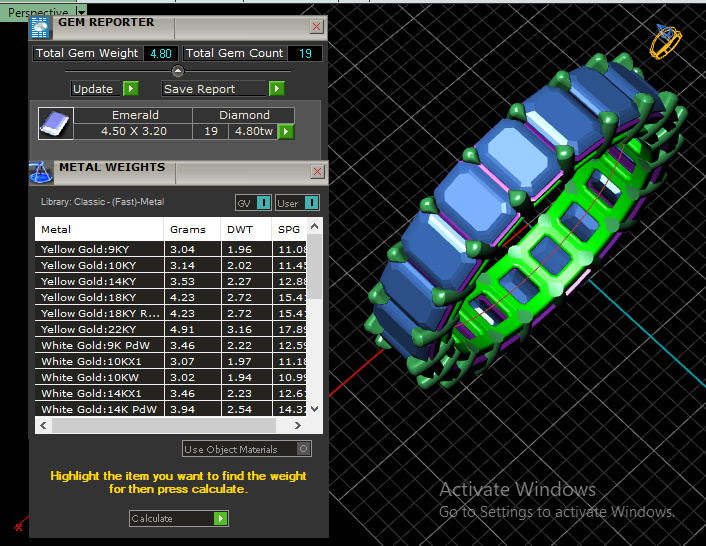Click the blue gem report book icon
Image resolution: width=706 pixels, height=546 pixels.
pos(55,123)
